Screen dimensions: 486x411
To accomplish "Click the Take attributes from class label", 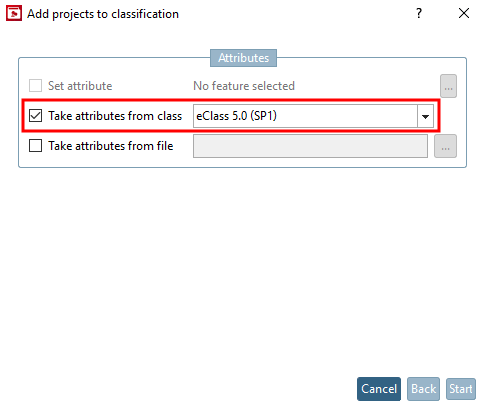I will click(115, 116).
